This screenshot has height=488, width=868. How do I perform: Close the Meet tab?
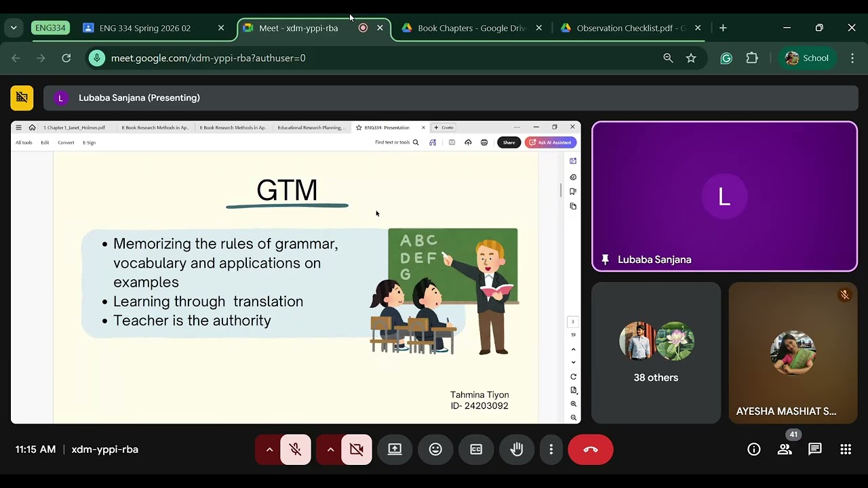point(380,28)
